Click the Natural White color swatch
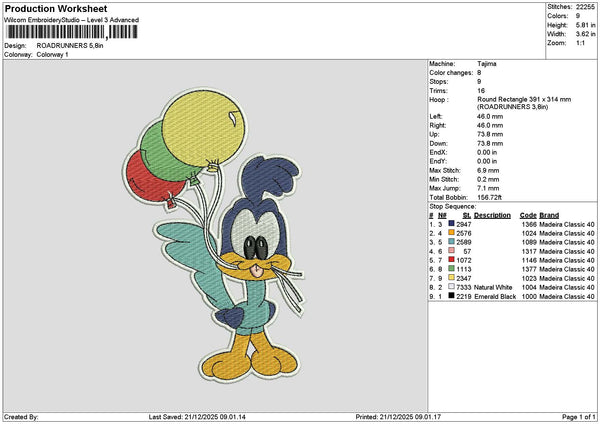 [451, 287]
